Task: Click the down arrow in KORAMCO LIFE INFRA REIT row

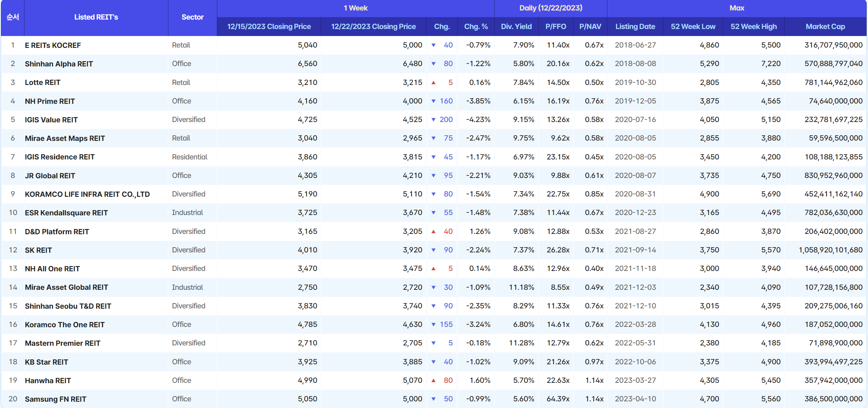Action: (x=433, y=194)
